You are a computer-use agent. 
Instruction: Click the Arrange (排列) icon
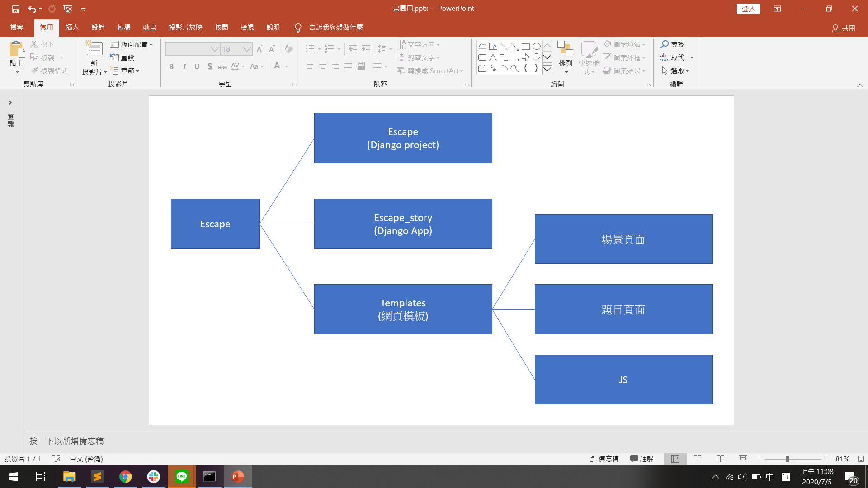pyautogui.click(x=565, y=49)
